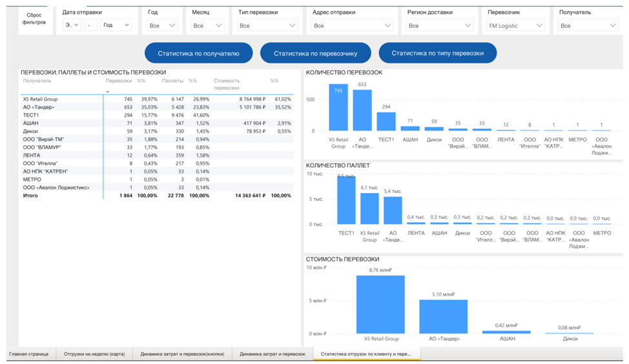The height and width of the screenshot is (364, 629).
Task: Select ООО «Авалон Лоджистикс» table row
Action: tap(157, 187)
